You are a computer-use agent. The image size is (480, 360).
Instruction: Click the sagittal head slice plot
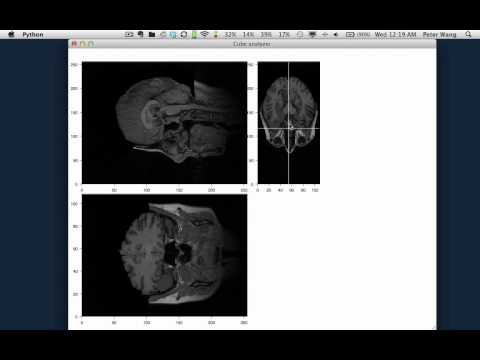[165, 123]
